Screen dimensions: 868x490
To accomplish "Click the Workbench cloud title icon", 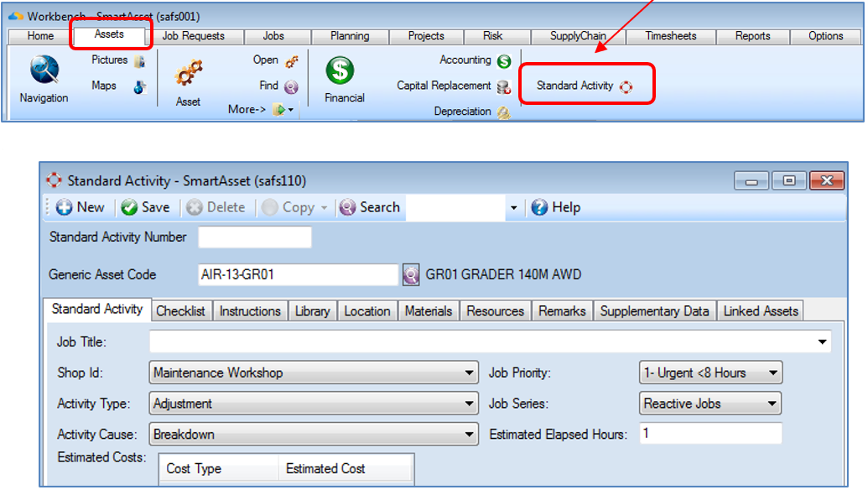I will pyautogui.click(x=16, y=16).
